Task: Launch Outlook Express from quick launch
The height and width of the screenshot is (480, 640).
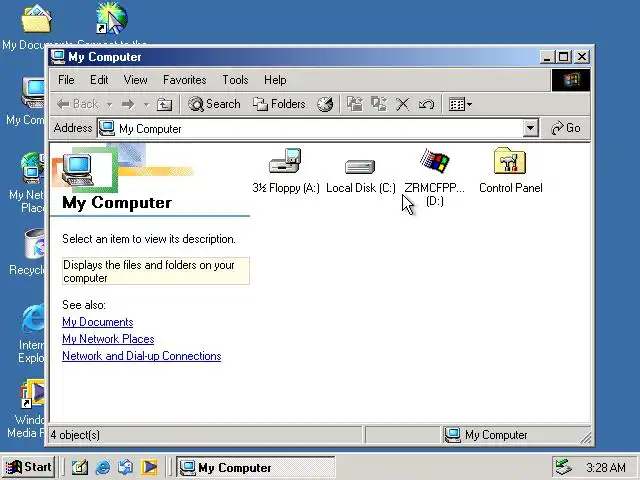Action: [125, 467]
